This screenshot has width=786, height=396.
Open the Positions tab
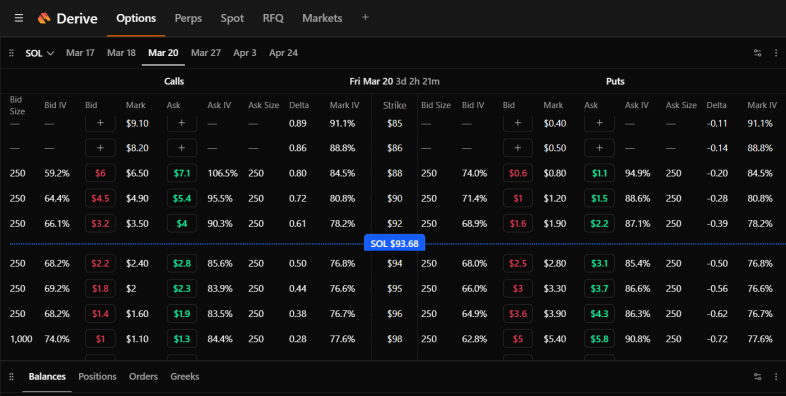[x=97, y=376]
